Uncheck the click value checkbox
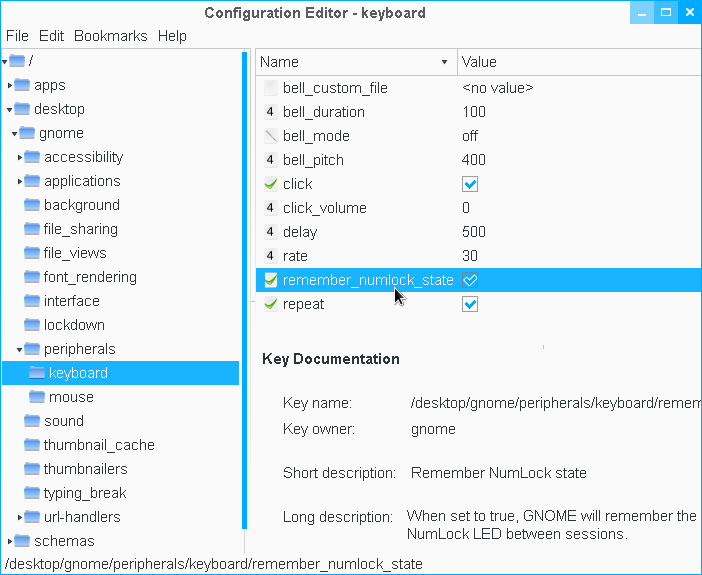This screenshot has height=575, width=702. (470, 184)
